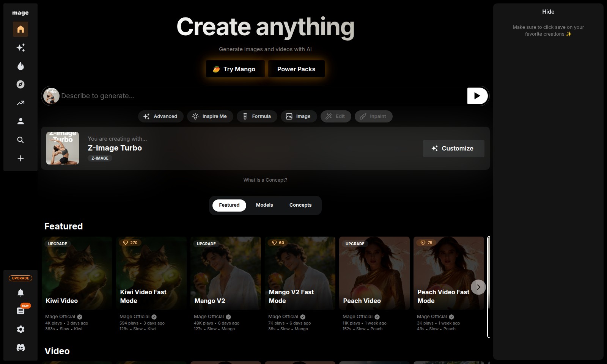Open the Kiwi Video Fast Mode card
Viewport: 607px width, 364px height.
(x=151, y=273)
